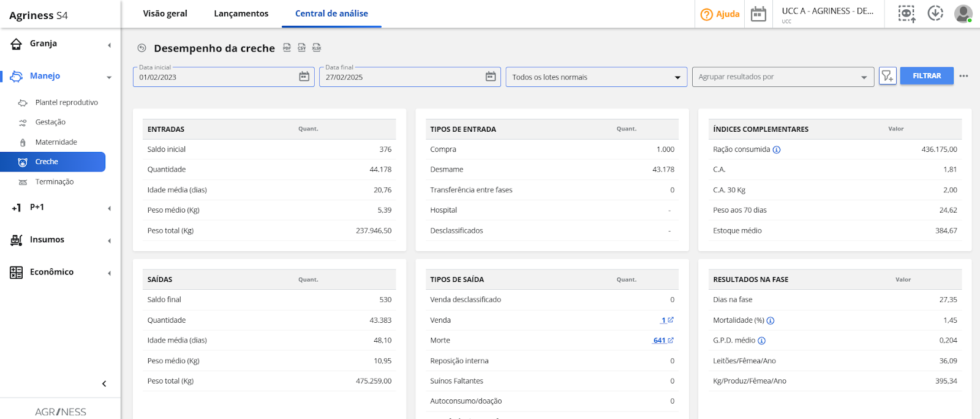The image size is (980, 419).
Task: Click the Data inicial date field
Action: point(224,77)
